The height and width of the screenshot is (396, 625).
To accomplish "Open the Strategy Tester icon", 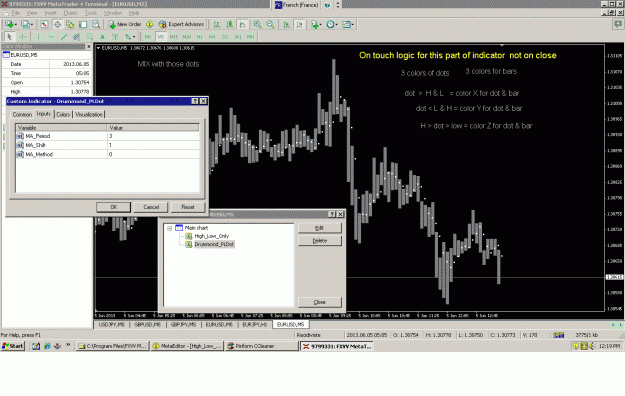I will click(x=96, y=24).
